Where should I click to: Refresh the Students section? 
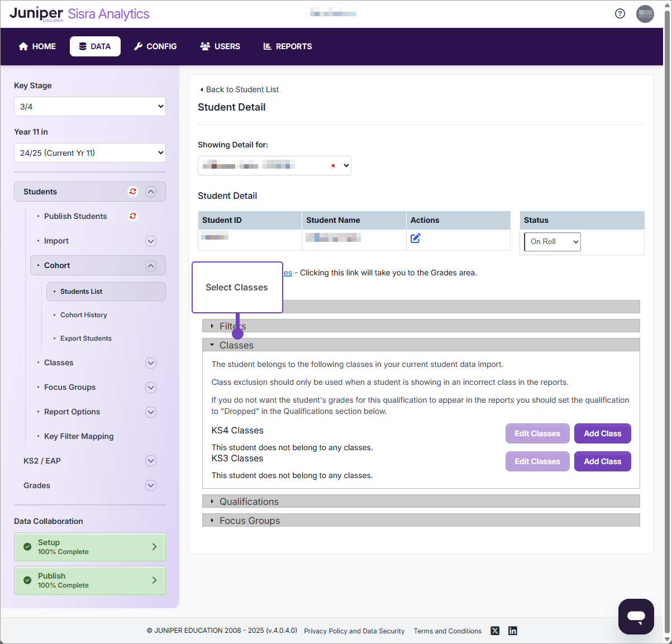coord(132,191)
